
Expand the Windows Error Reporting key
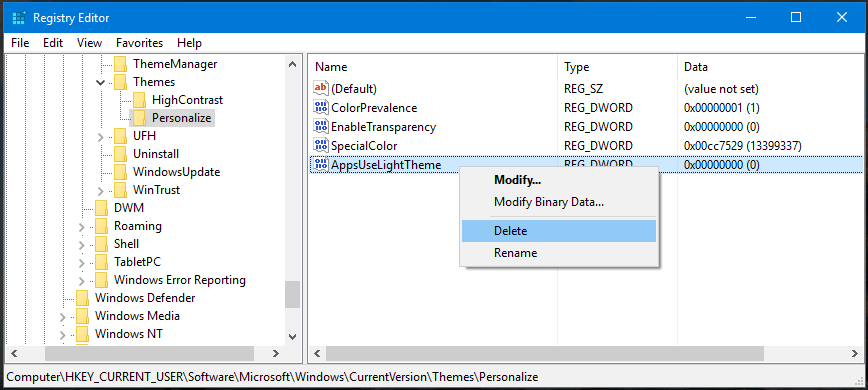(82, 280)
